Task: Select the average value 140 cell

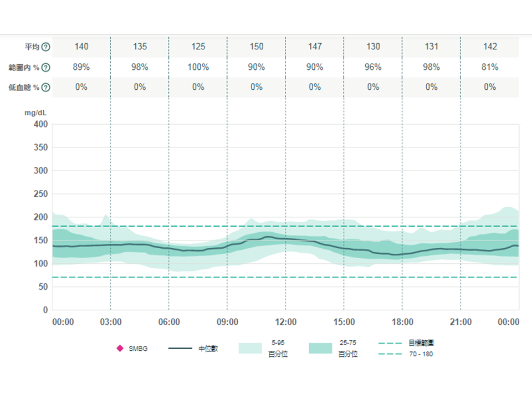Action: point(81,47)
